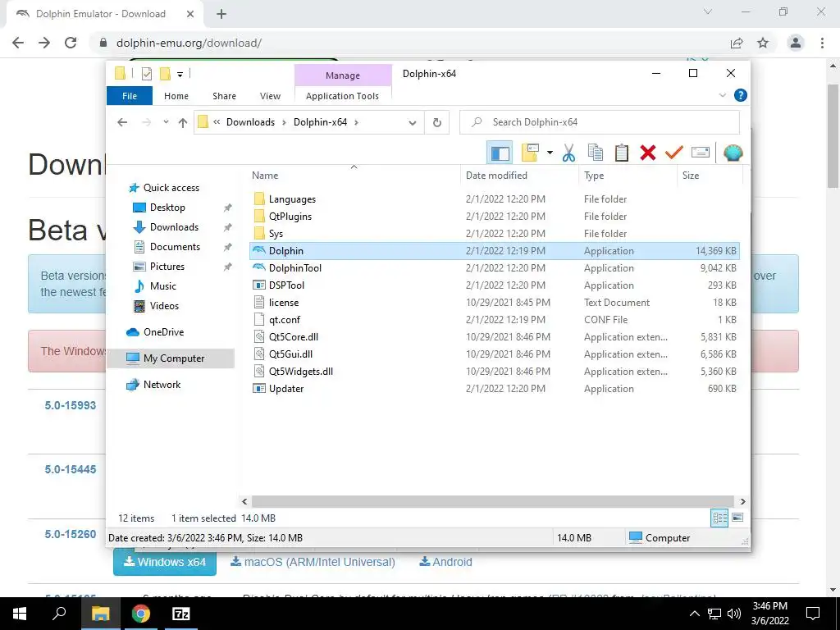Expand the ribbon with chevron arrow
This screenshot has height=630, width=840.
(722, 95)
